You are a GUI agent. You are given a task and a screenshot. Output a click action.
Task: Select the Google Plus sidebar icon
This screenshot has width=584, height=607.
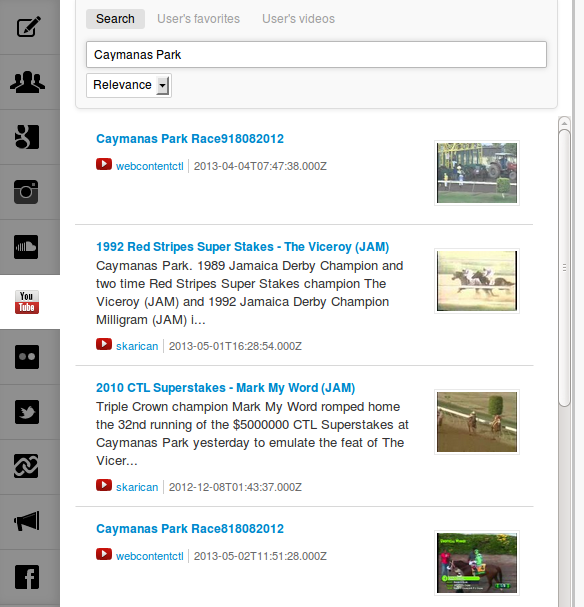27,137
